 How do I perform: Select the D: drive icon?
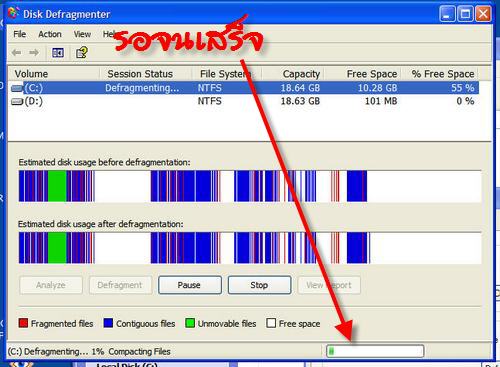[17, 101]
